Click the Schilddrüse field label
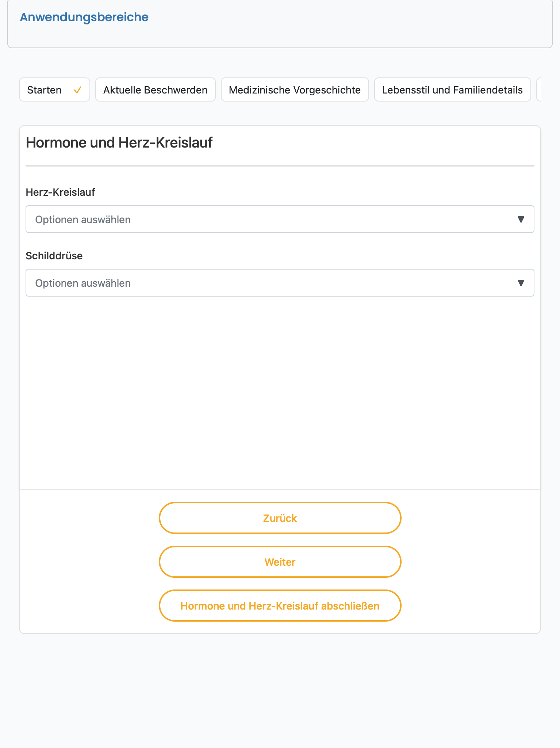Viewport: 560px width, 748px height. click(54, 256)
